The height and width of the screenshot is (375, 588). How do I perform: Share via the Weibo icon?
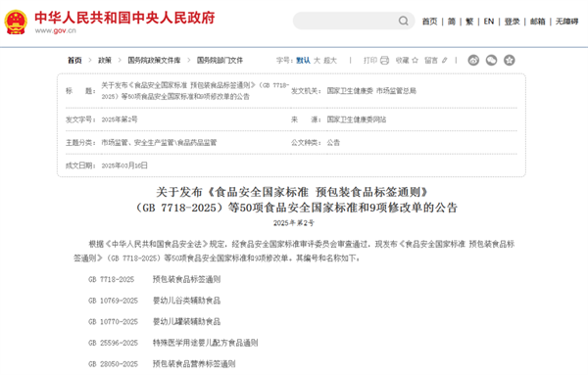tap(473, 60)
